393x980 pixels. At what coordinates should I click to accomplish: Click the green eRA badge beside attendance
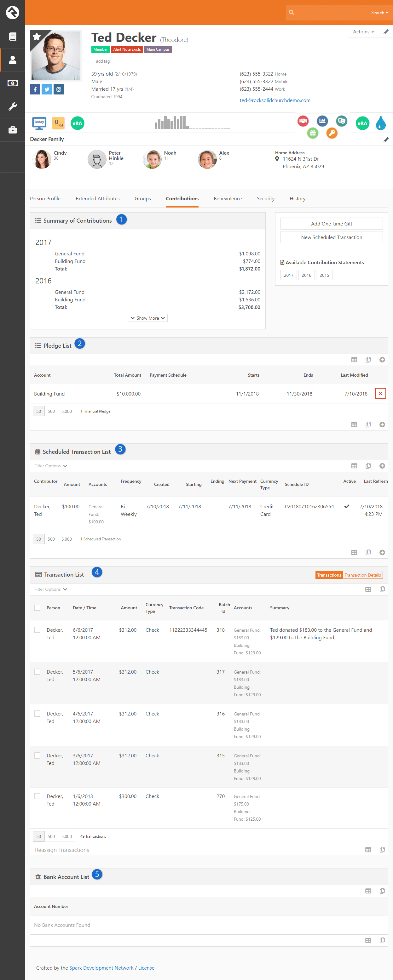[x=77, y=123]
